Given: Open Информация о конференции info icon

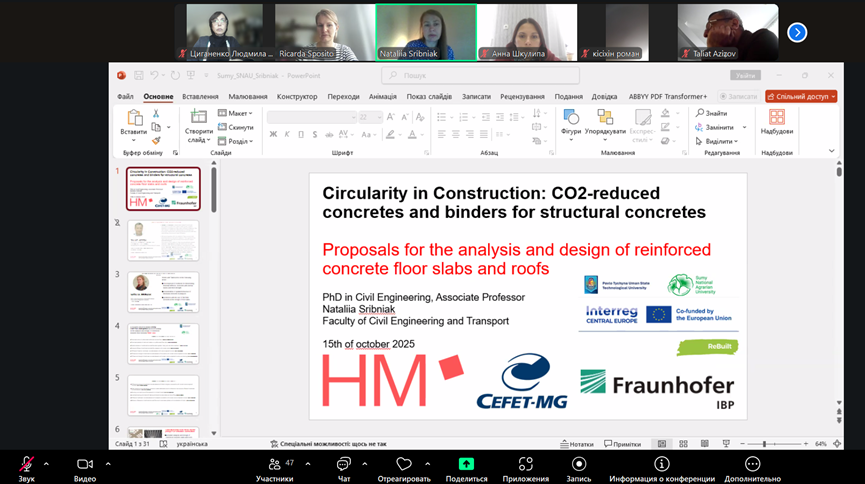Looking at the screenshot, I should click(661, 464).
